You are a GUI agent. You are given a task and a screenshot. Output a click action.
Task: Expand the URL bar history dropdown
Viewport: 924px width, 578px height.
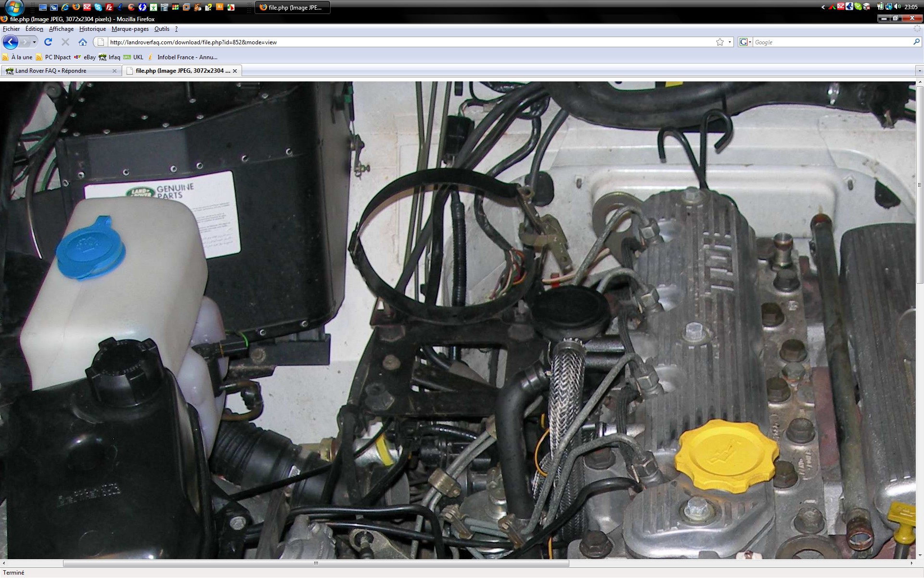(730, 42)
